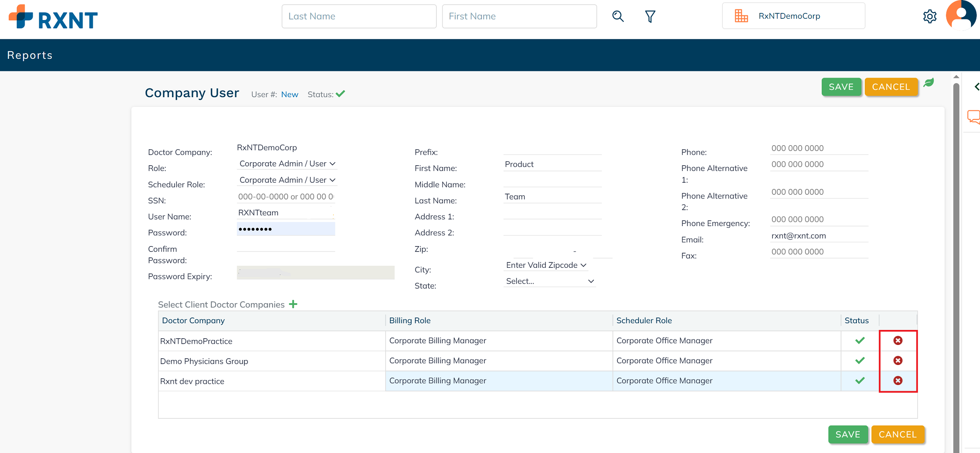Click the User Name field RXNTteam
980x453 pixels.
click(286, 213)
